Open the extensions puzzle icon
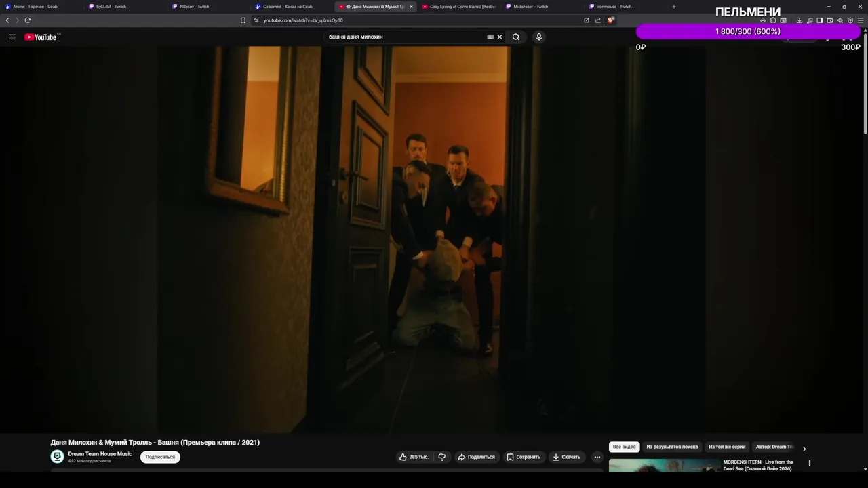 [773, 20]
